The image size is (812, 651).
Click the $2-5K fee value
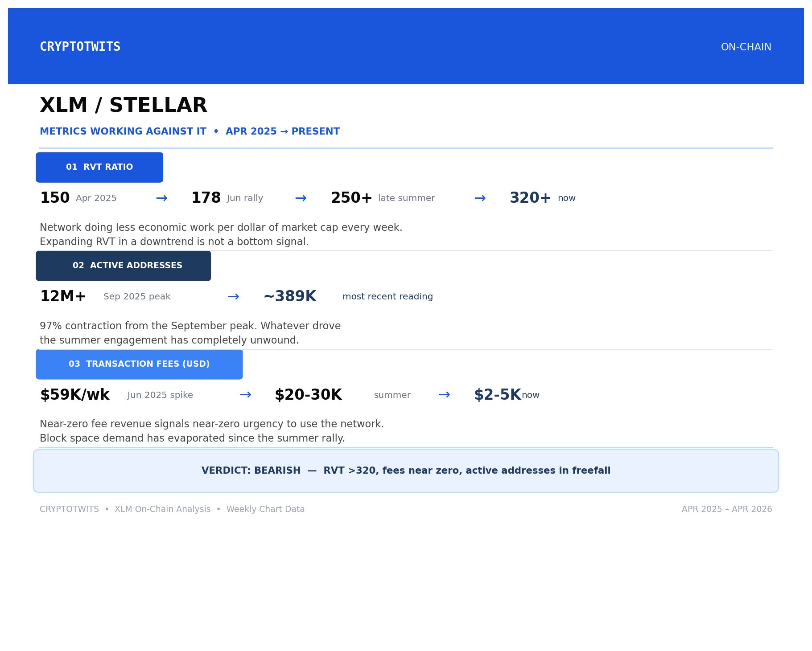pyautogui.click(x=497, y=395)
